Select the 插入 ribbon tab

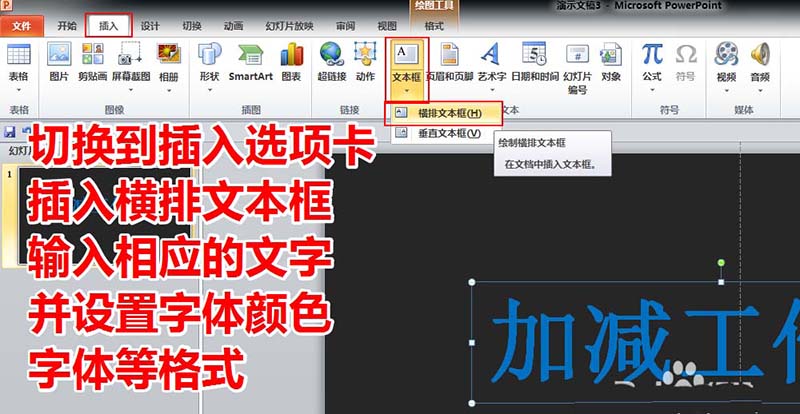[x=109, y=26]
